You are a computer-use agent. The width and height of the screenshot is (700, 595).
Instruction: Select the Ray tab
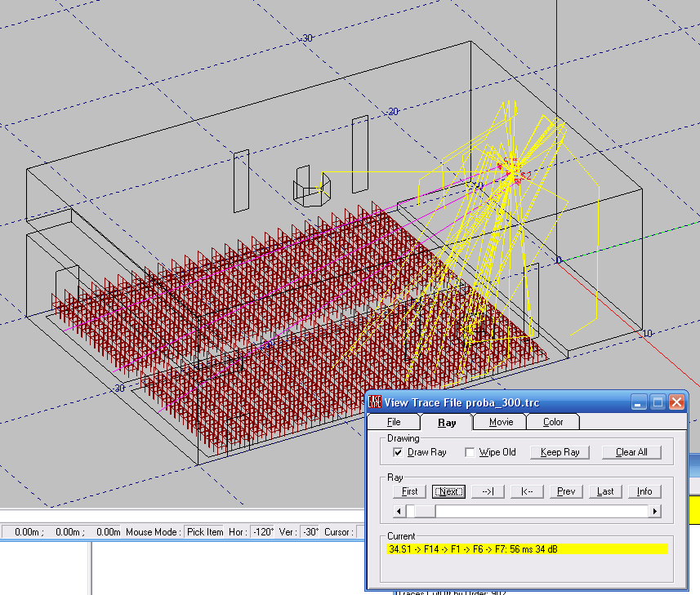point(447,423)
